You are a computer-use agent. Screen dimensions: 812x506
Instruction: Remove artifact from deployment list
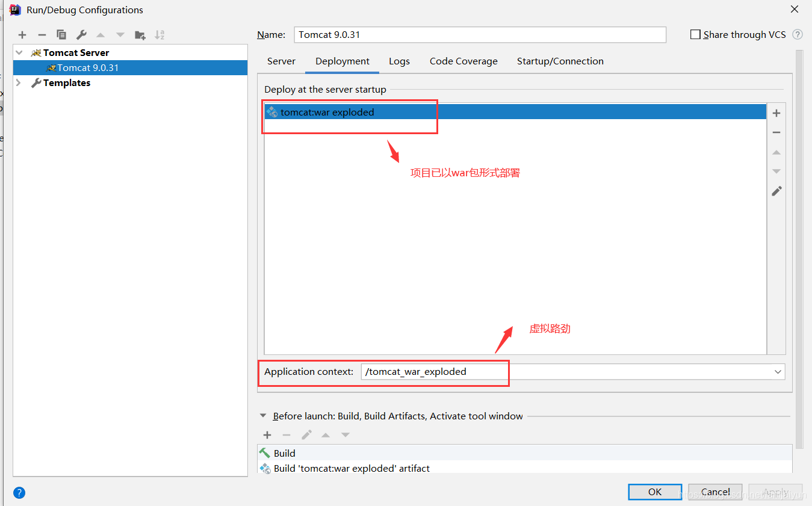[776, 132]
